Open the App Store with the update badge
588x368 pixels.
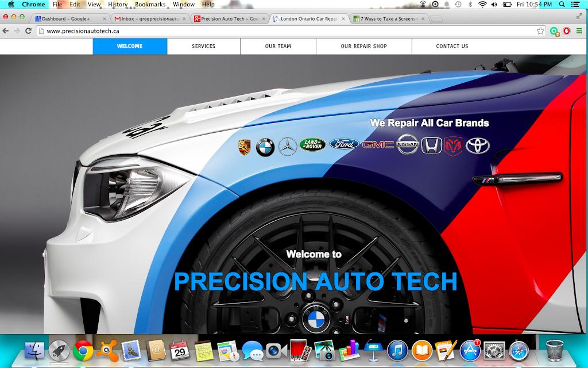pos(470,351)
